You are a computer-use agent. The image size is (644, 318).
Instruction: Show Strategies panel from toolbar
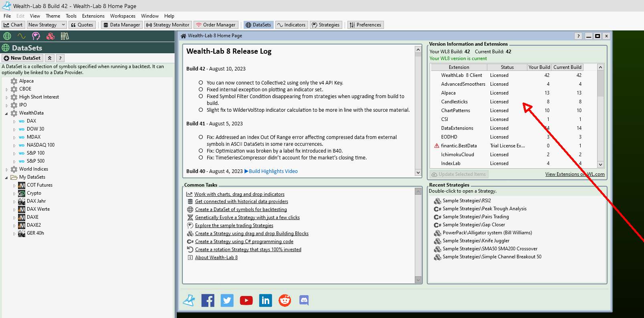click(325, 25)
